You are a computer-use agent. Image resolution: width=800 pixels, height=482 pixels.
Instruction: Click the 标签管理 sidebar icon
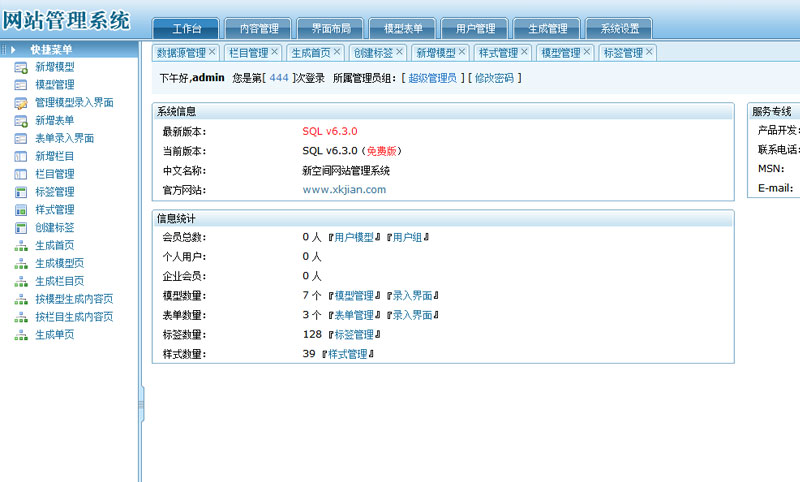(20, 192)
